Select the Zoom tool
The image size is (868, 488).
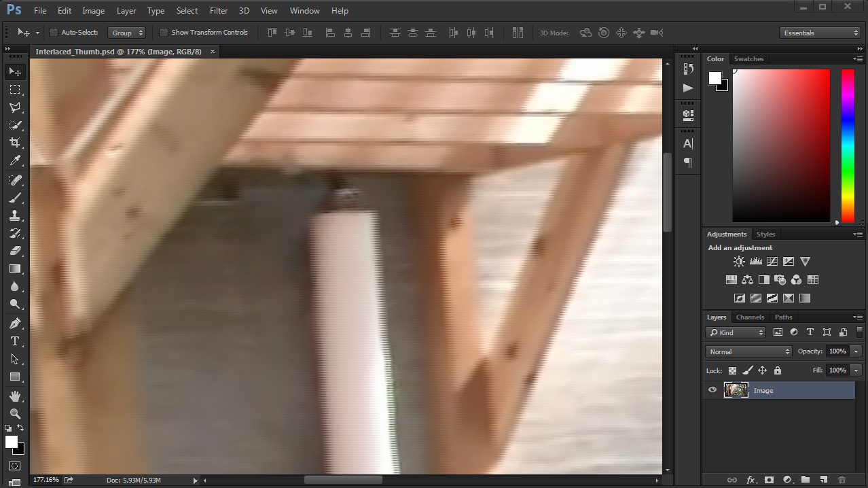point(15,413)
